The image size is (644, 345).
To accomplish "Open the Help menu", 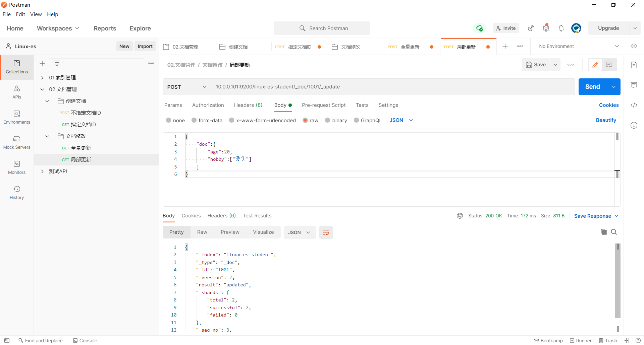I will pos(52,14).
